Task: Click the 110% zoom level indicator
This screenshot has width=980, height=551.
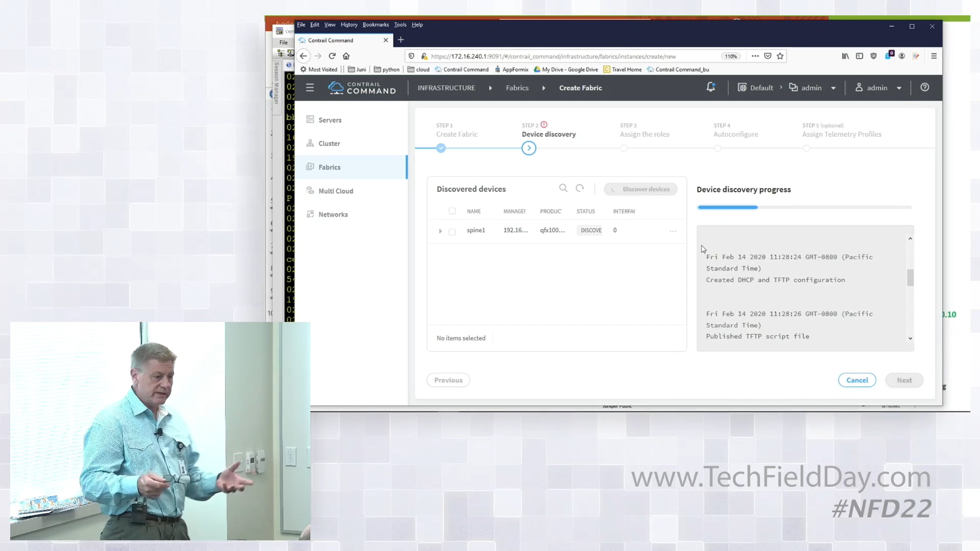Action: 731,56
